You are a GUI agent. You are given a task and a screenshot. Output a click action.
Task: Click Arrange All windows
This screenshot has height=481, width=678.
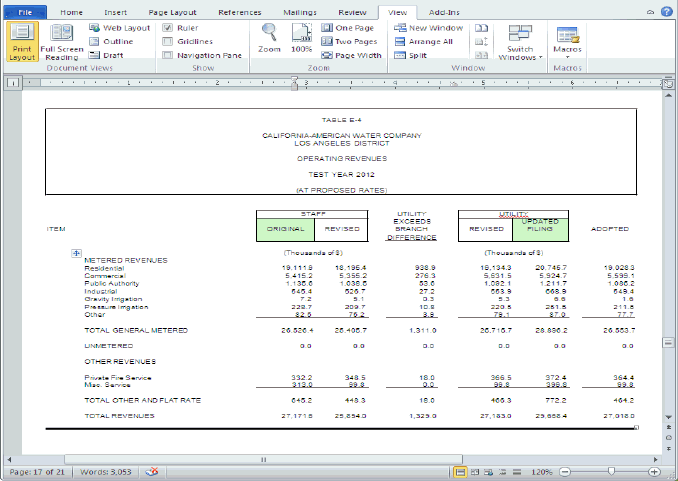tap(424, 42)
